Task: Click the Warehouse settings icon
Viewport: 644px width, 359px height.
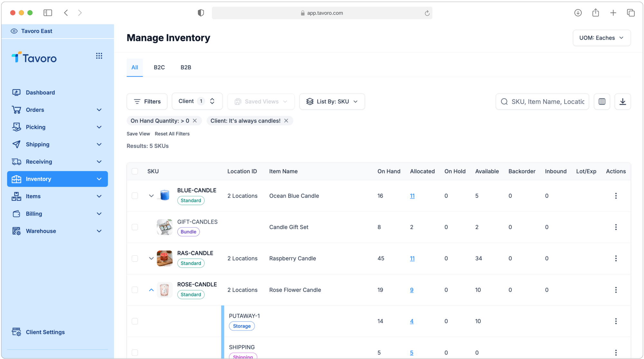Action: coord(16,231)
